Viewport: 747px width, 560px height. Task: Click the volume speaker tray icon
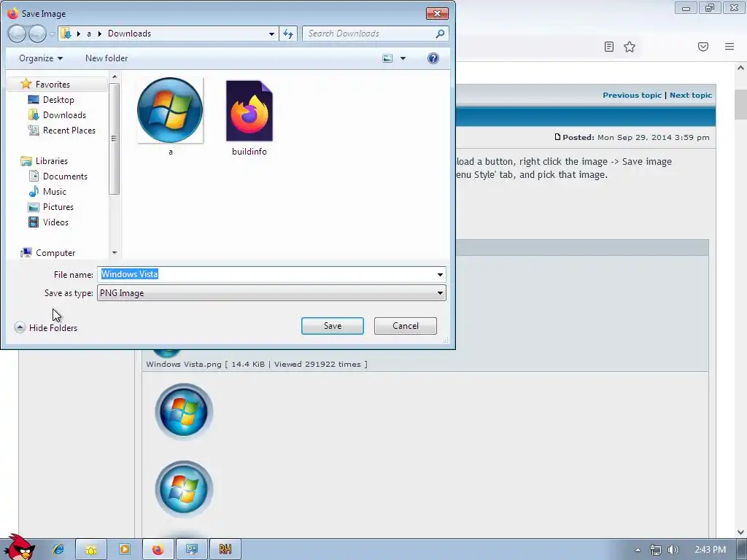(x=673, y=550)
